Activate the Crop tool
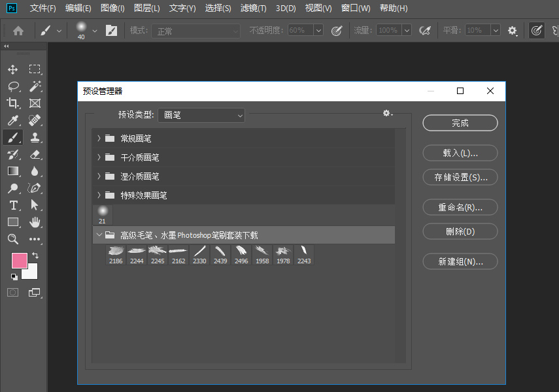The height and width of the screenshot is (392, 559). pyautogui.click(x=13, y=103)
